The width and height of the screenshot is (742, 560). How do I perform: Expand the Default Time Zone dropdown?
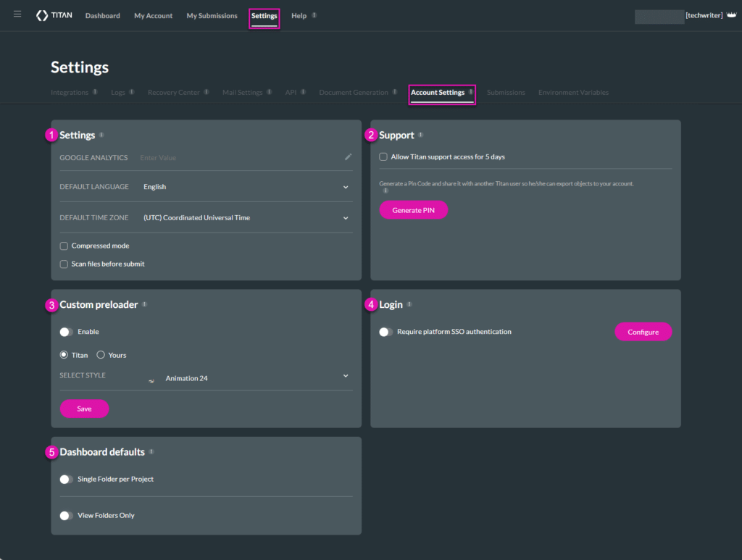pyautogui.click(x=346, y=217)
